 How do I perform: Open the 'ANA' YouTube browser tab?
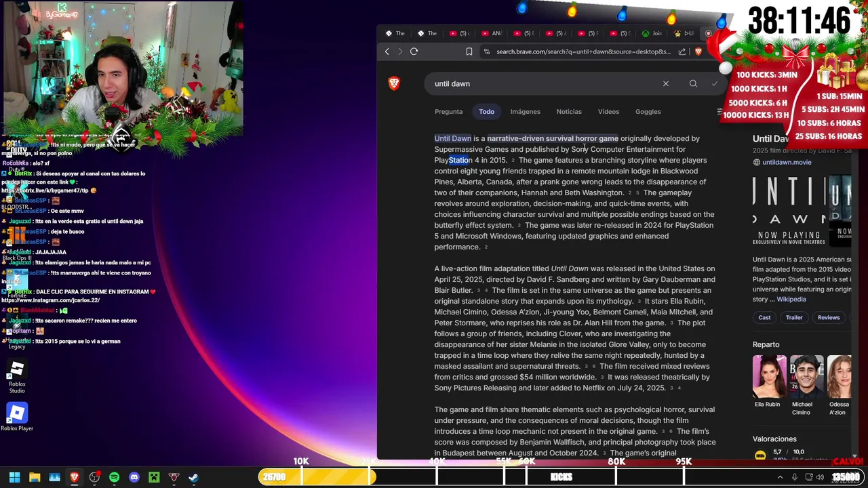tap(492, 33)
